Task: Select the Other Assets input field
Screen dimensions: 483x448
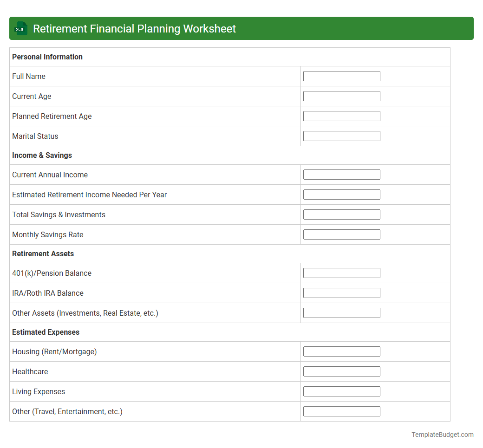Action: (x=341, y=312)
